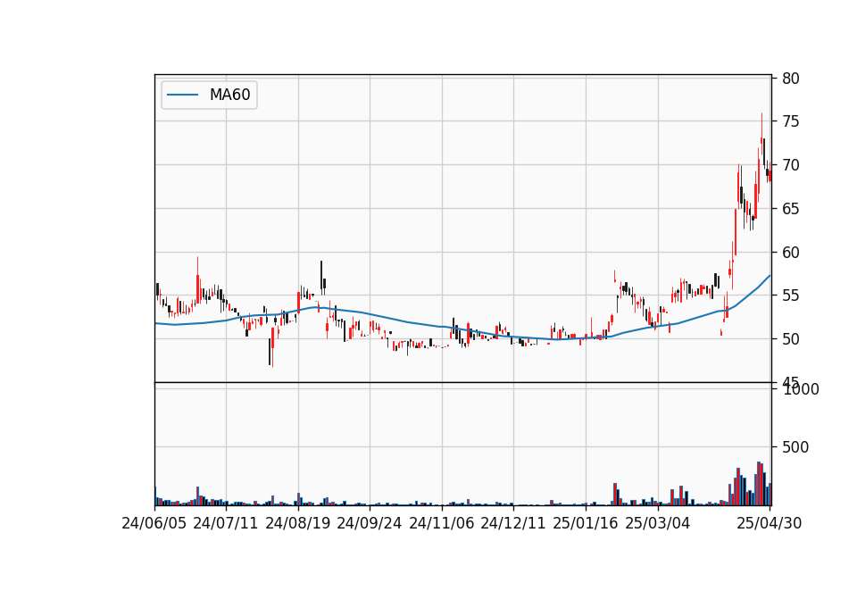Click the volume axis value 500
This screenshot has height=616, width=857.
(x=795, y=447)
